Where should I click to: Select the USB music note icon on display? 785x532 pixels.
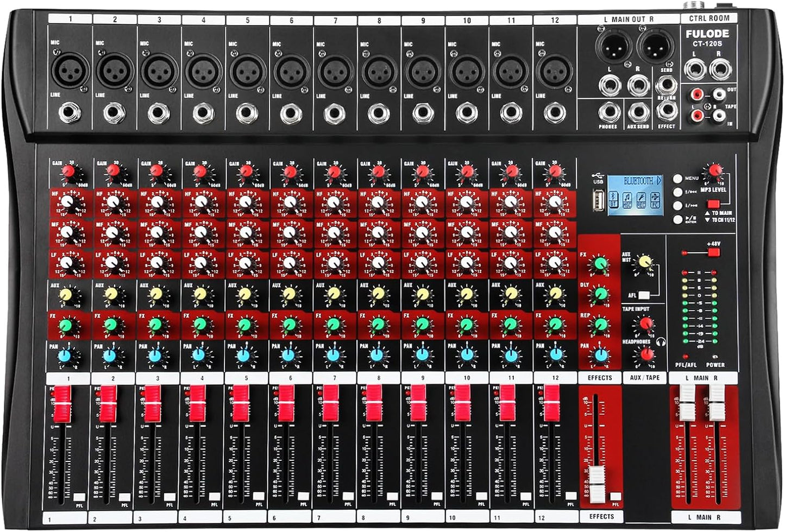click(627, 199)
